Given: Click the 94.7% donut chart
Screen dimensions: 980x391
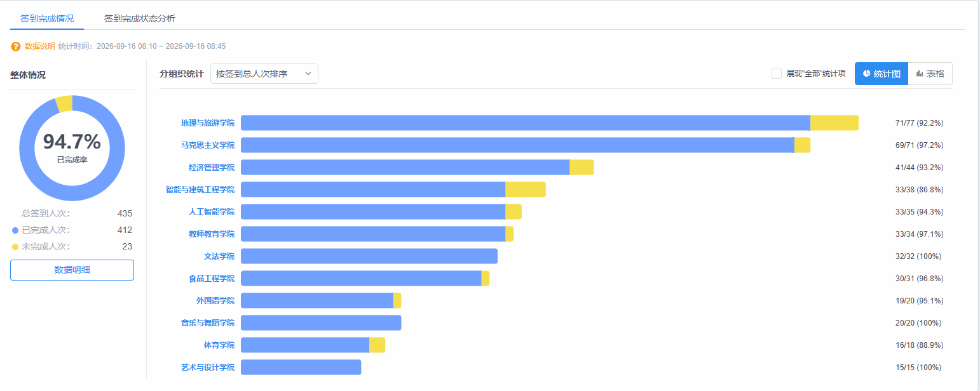Looking at the screenshot, I should click(x=72, y=148).
